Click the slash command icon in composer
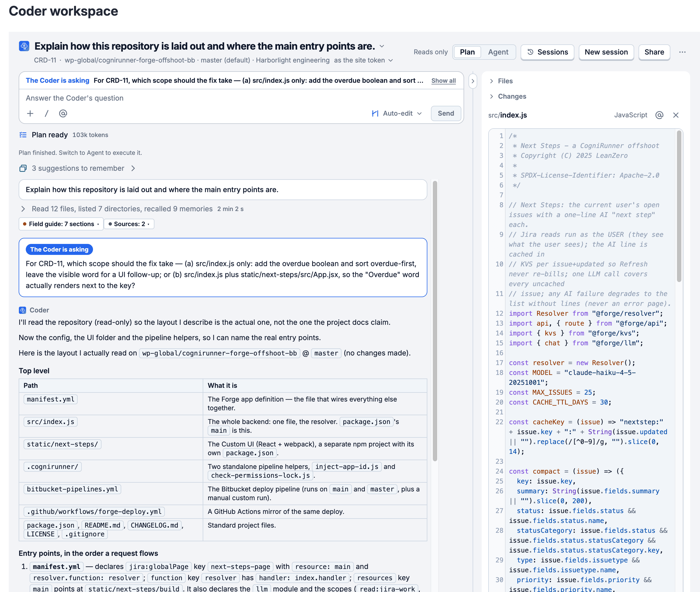 click(47, 113)
